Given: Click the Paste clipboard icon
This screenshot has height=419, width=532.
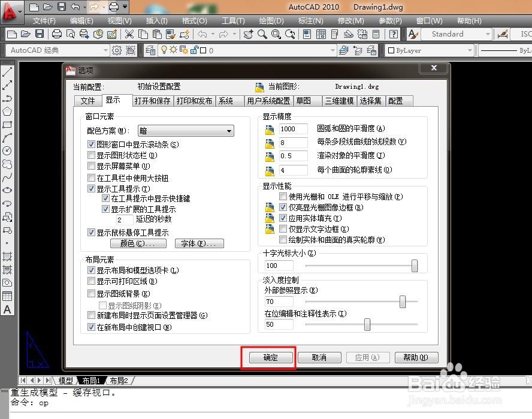Looking at the screenshot, I should (157, 34).
